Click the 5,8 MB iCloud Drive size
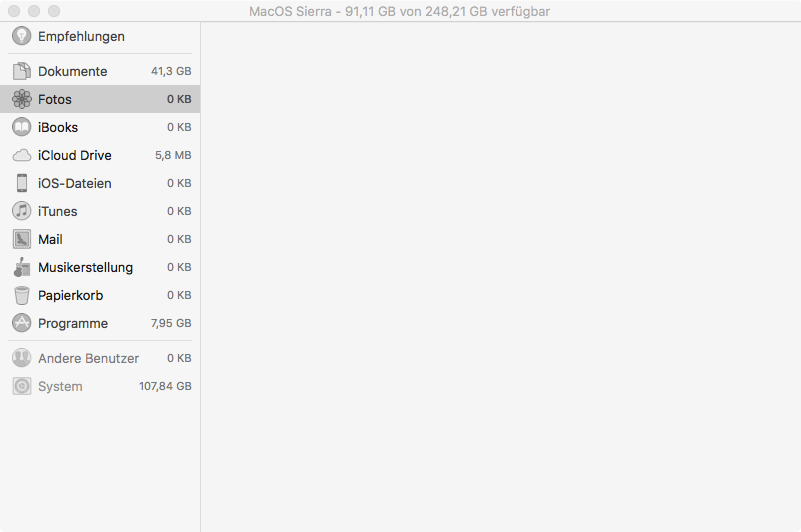 point(173,155)
